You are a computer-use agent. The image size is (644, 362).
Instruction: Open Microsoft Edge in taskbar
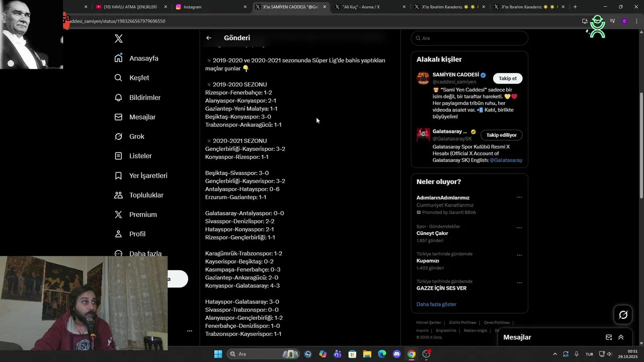point(381,354)
